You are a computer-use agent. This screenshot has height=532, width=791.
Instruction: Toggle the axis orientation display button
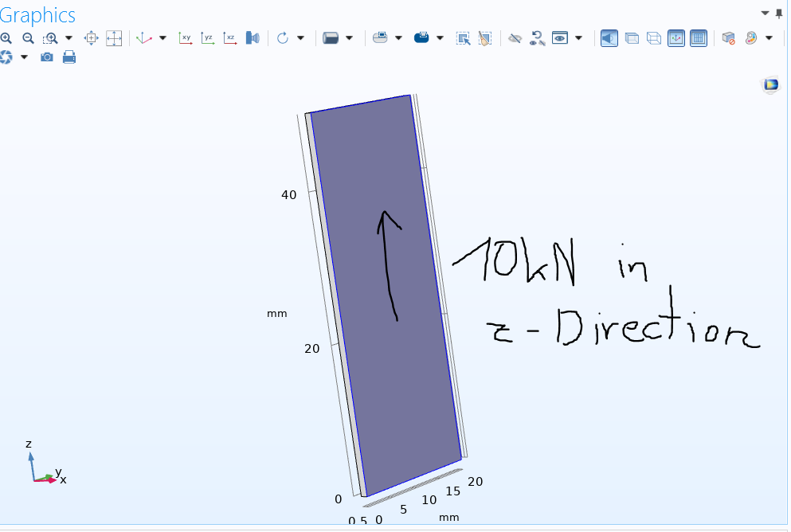pyautogui.click(x=675, y=37)
